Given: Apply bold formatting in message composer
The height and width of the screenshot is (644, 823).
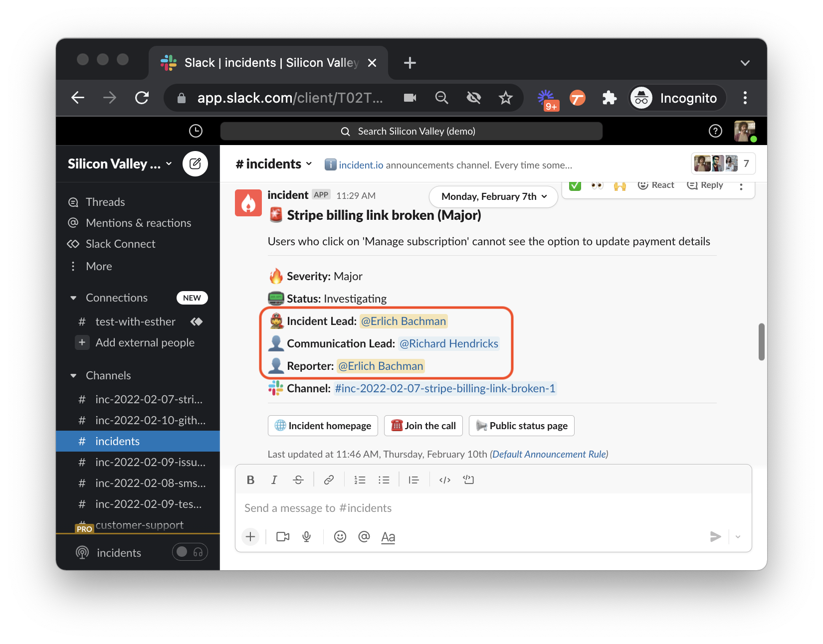Looking at the screenshot, I should pos(251,480).
